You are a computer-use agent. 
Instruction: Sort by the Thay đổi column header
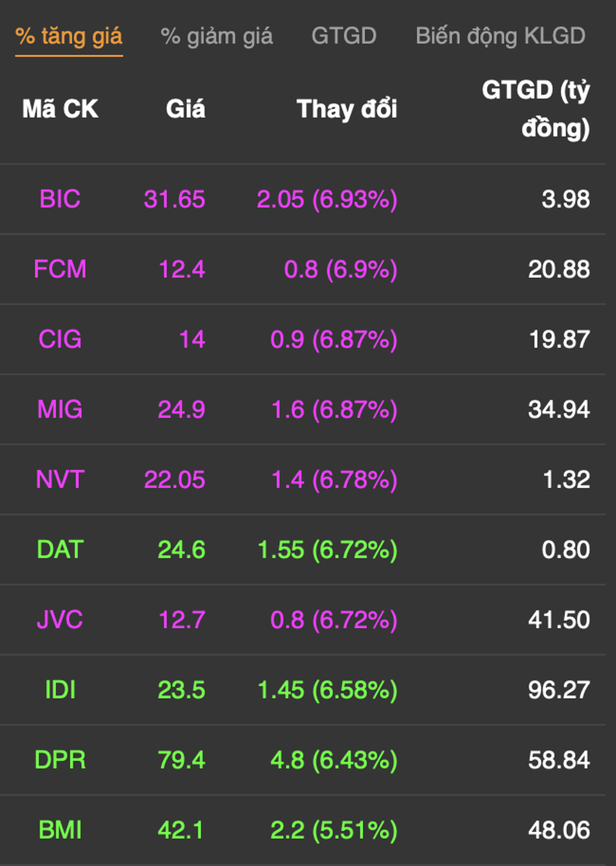347,109
